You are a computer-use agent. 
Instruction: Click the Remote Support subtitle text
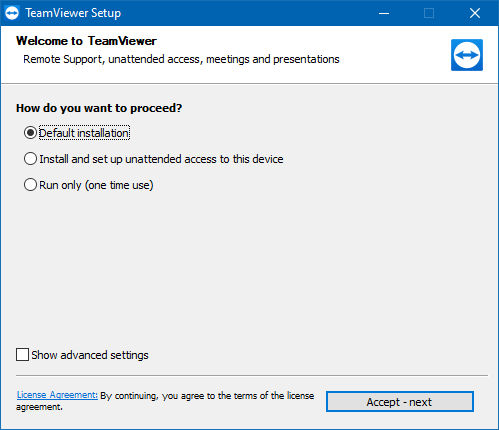click(x=181, y=59)
